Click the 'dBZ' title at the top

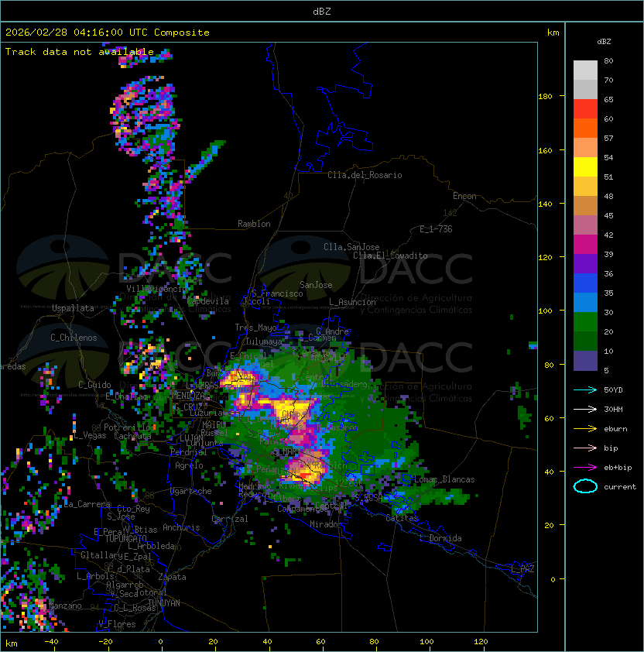(x=322, y=11)
